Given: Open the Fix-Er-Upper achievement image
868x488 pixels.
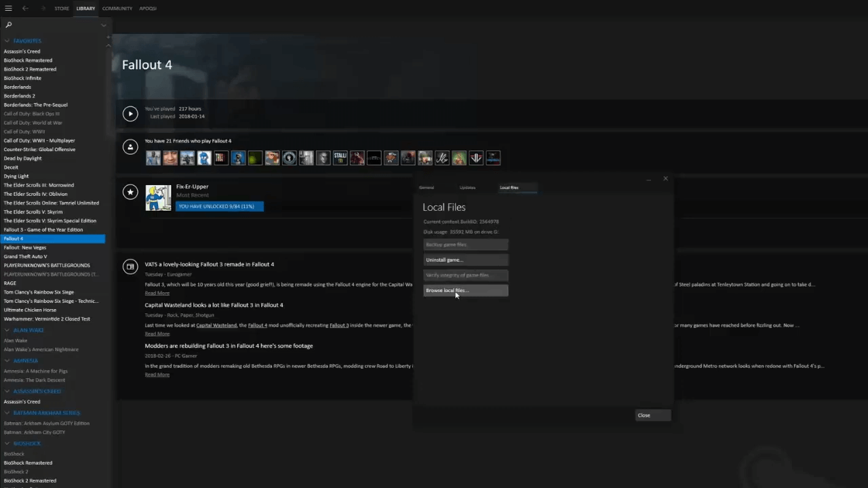Looking at the screenshot, I should [x=159, y=197].
